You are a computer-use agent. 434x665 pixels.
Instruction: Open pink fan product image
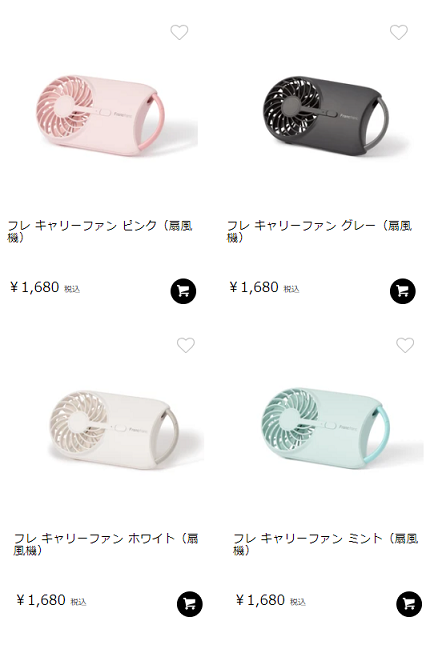tap(103, 115)
